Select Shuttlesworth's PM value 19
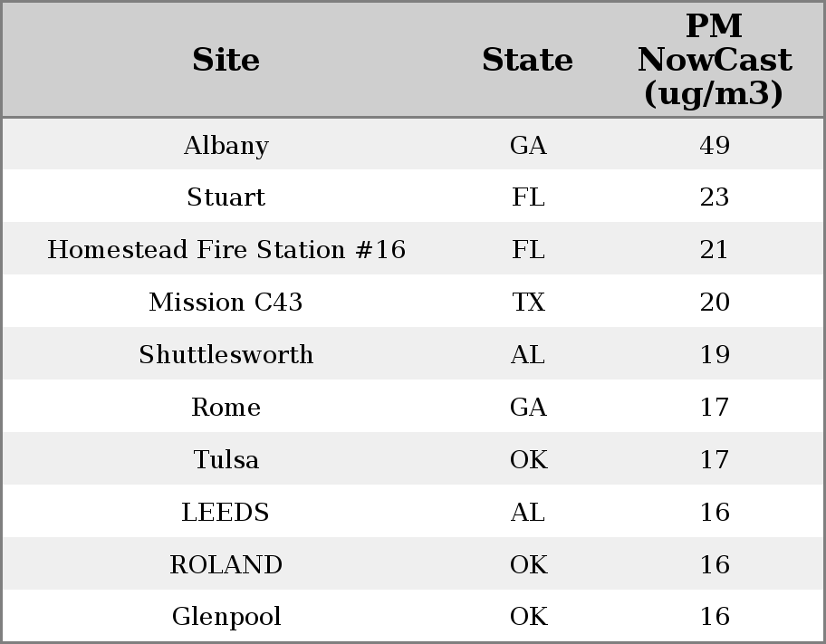 coord(715,354)
